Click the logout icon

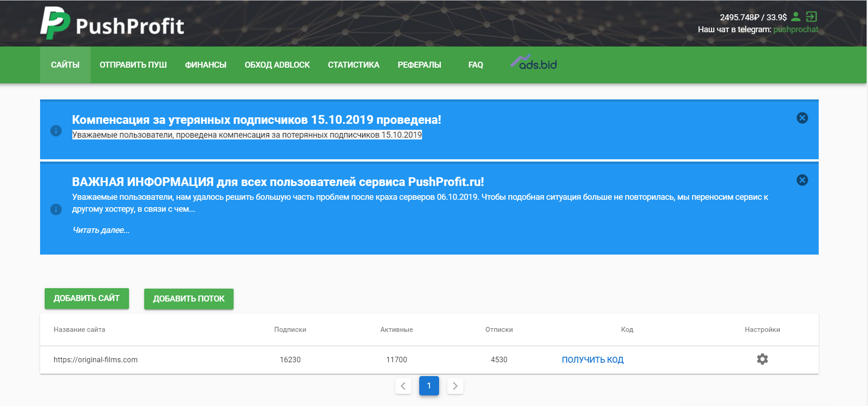pyautogui.click(x=811, y=17)
